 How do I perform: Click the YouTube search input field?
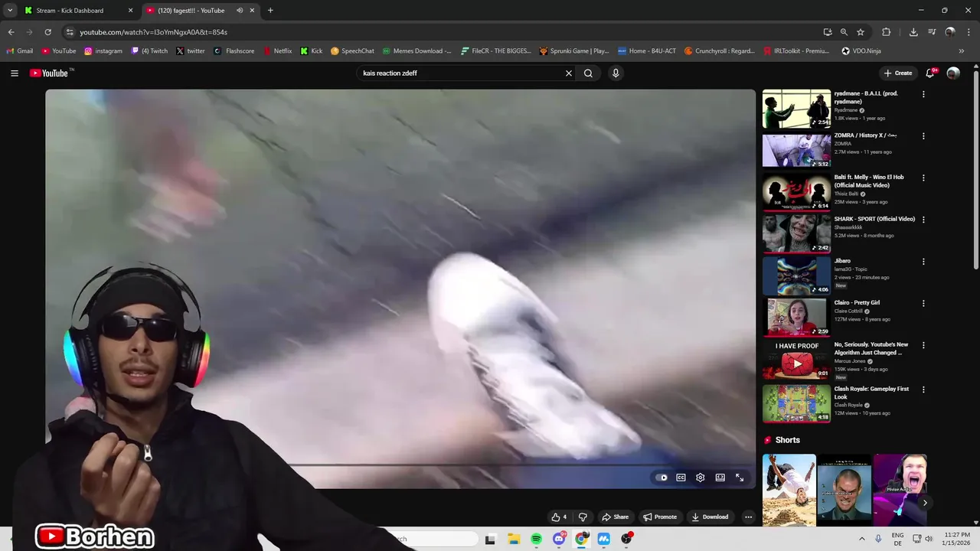459,73
